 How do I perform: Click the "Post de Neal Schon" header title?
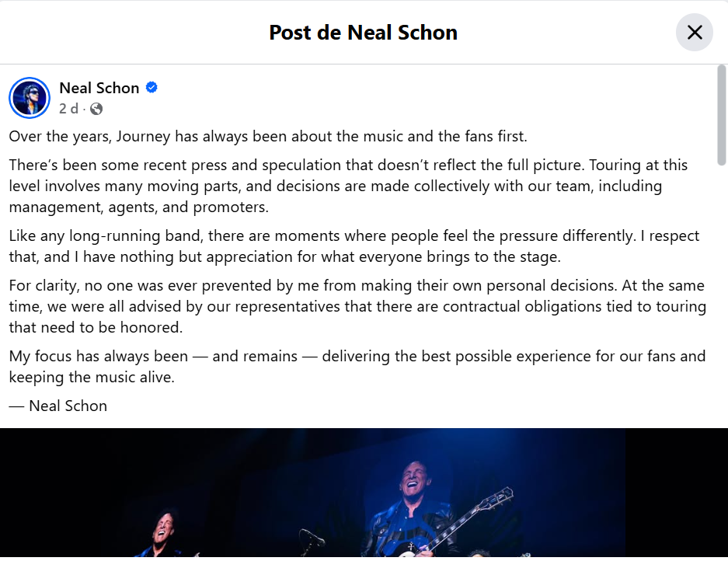pyautogui.click(x=363, y=33)
